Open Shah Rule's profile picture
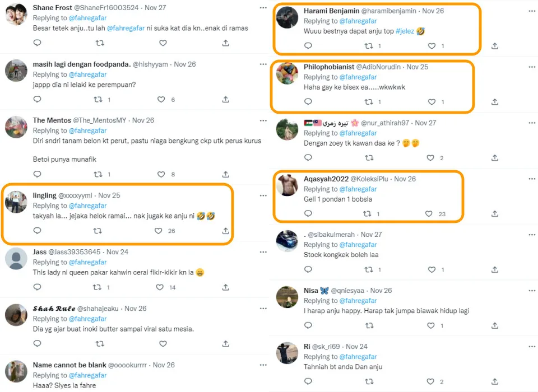Screen dimensions: 538x392 tap(16, 315)
